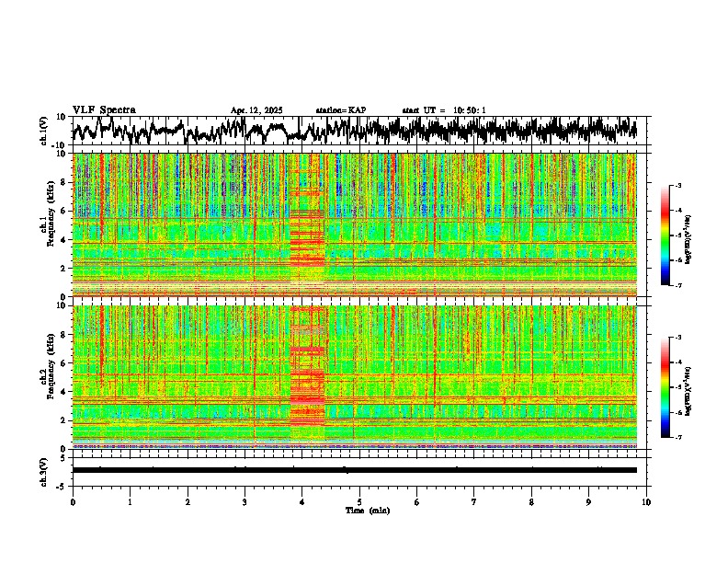Click the "ch.1(V)" waveform axis label
Screen dimensions: 728x563
click(44, 131)
